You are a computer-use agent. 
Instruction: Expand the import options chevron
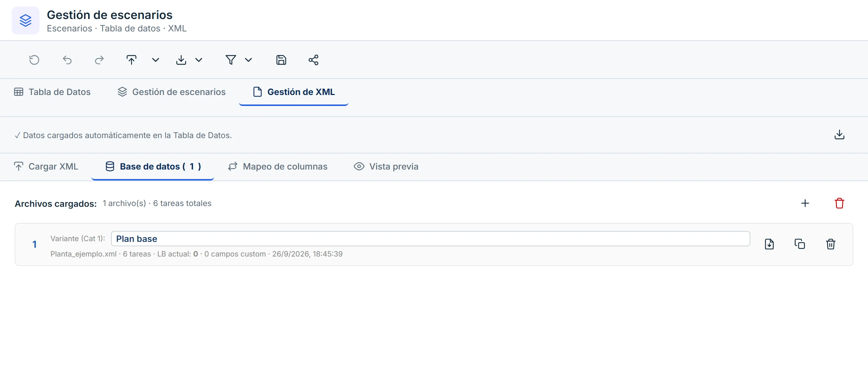(156, 60)
